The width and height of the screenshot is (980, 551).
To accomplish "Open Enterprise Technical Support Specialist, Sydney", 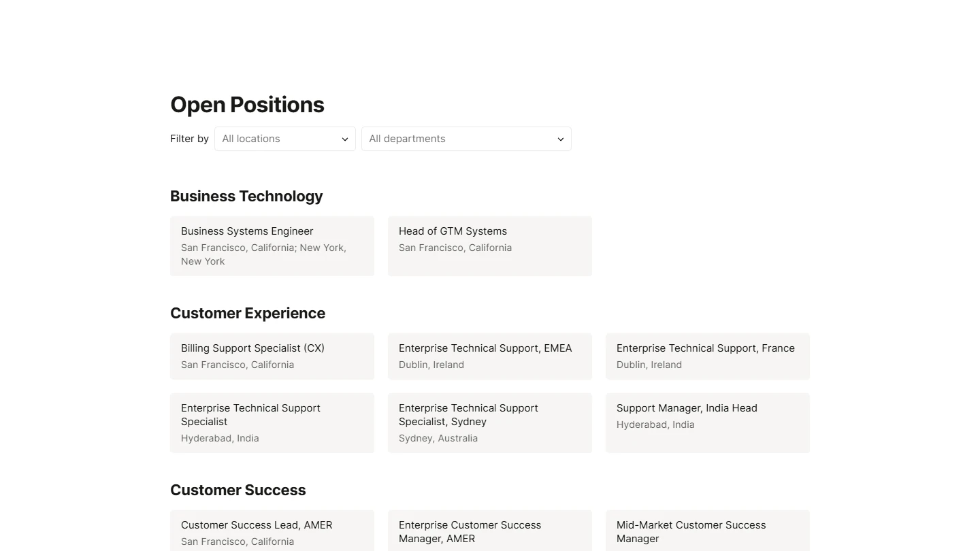I will [x=489, y=422].
